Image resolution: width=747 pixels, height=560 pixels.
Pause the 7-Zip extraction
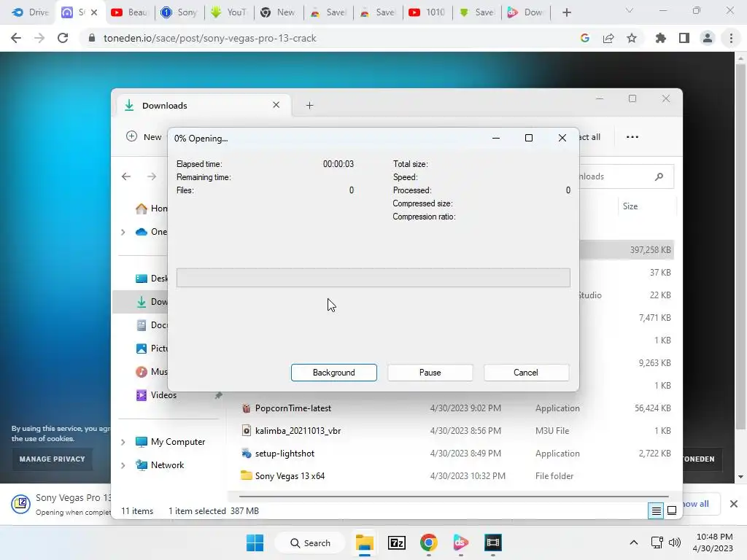[430, 373]
